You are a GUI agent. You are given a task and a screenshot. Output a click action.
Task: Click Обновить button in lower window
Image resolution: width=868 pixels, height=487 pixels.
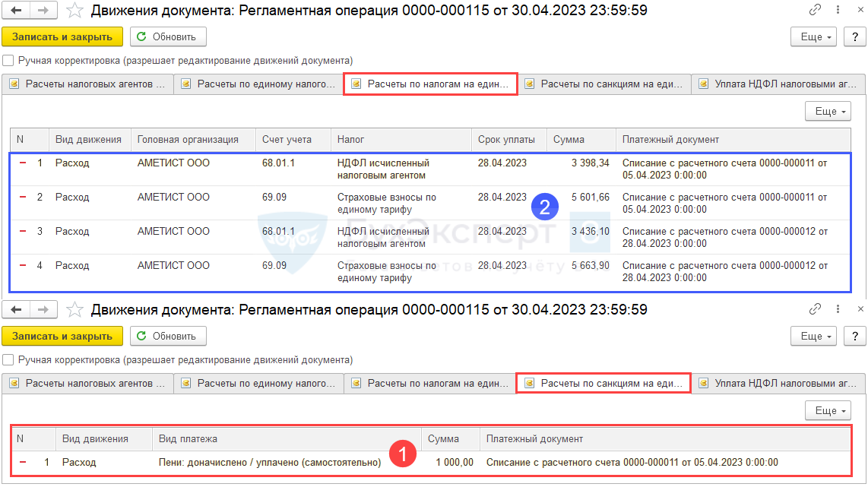pos(168,337)
